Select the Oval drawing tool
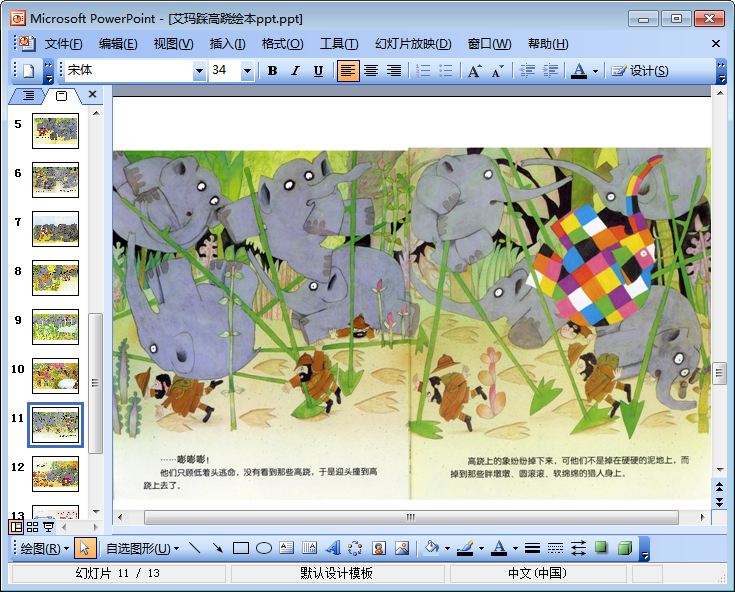The height and width of the screenshot is (592, 735). [263, 547]
